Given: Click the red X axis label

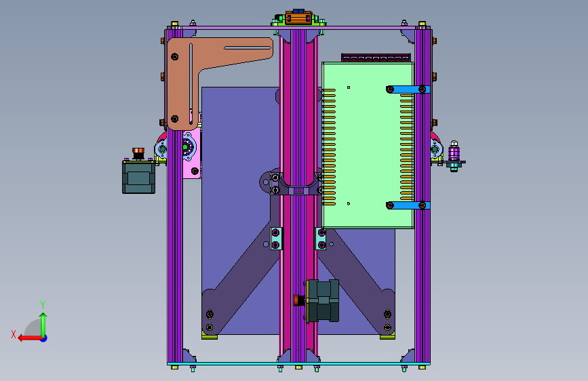Looking at the screenshot, I should pos(14,334).
